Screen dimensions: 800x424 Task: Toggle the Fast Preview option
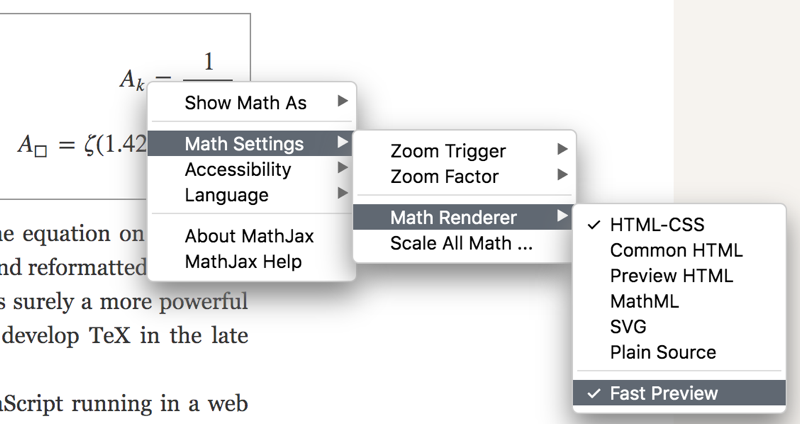click(663, 393)
